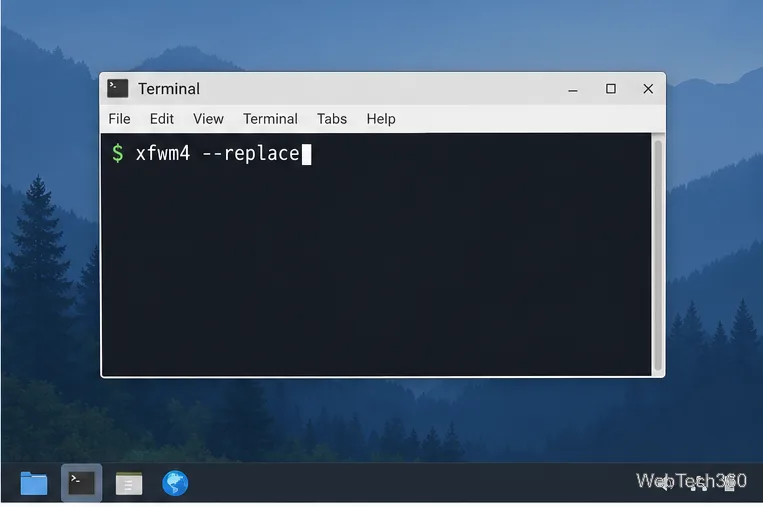Select the Terminal launcher in the taskbar
Screen dimensions: 763x507
[x=82, y=483]
